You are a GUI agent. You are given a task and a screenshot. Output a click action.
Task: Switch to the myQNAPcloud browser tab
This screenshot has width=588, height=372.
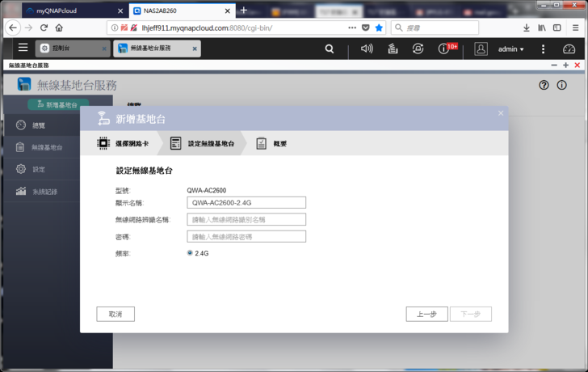(74, 11)
